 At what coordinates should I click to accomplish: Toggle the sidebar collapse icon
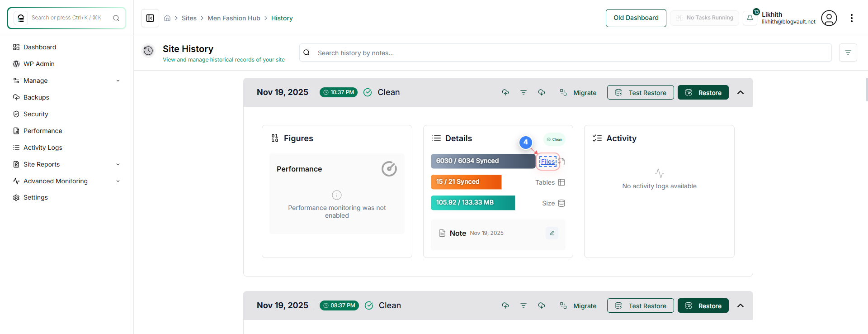tap(150, 18)
